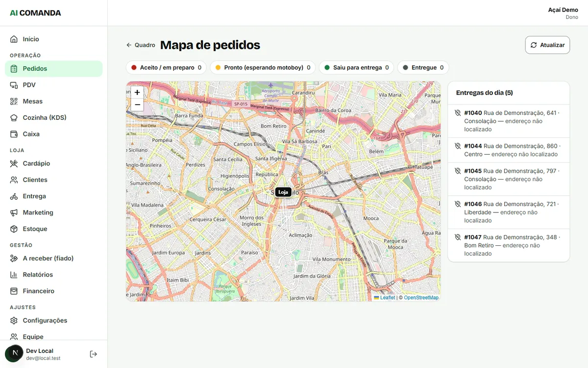
Task: Click the Financeiro icon in sidebar
Action: [x=14, y=291]
